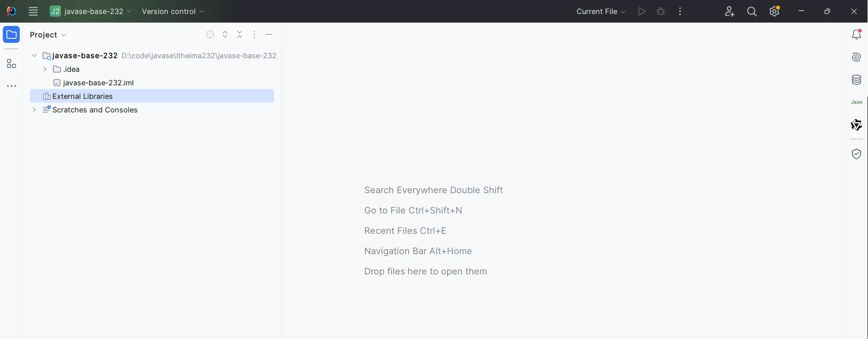The height and width of the screenshot is (339, 868).
Task: Click Expand All in Project panel
Action: pyautogui.click(x=225, y=35)
